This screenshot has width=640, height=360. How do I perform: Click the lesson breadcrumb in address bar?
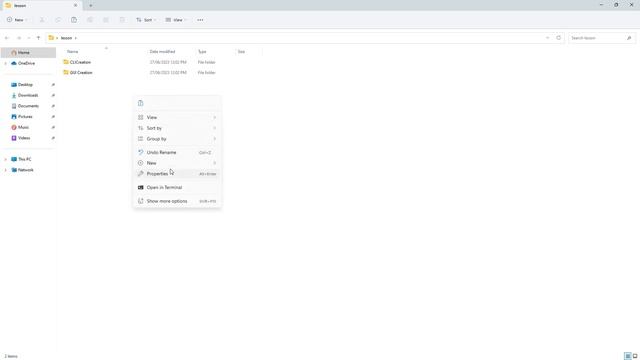(66, 38)
